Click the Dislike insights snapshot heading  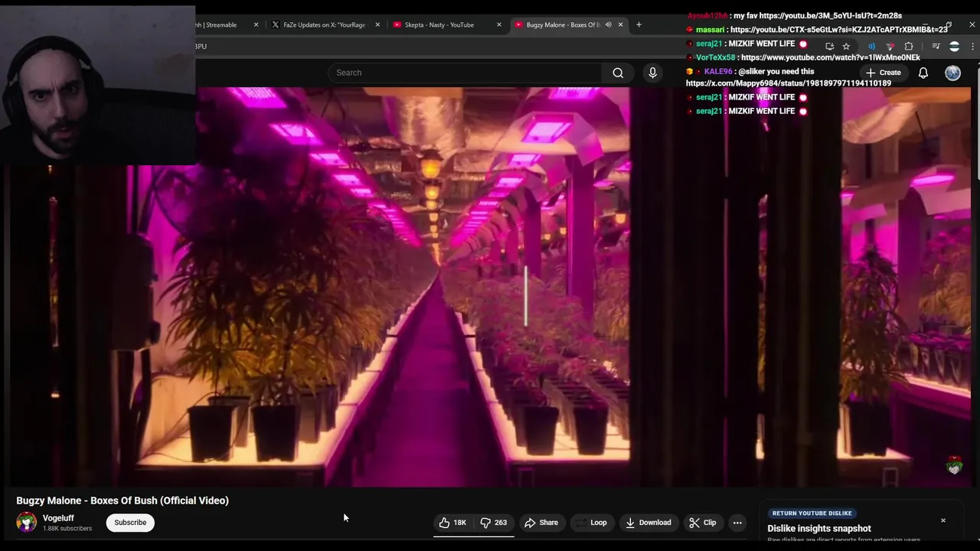point(819,529)
